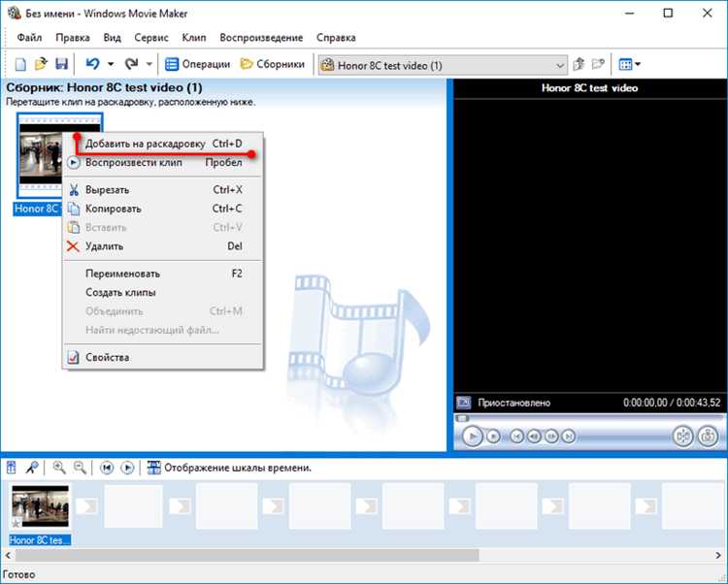The image size is (728, 584).
Task: Jump back in preview monitor
Action: (516, 437)
